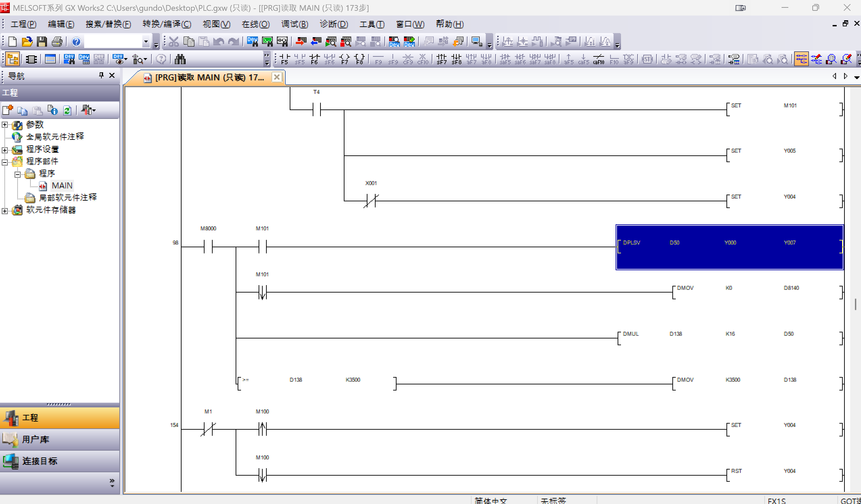
Task: Expand the 参数 tree node
Action: tap(4, 125)
